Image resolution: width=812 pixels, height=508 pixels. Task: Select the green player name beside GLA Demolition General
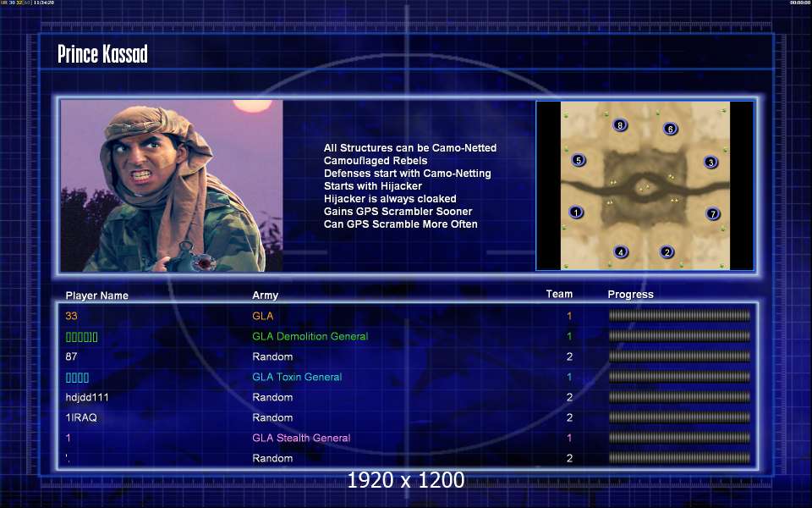point(82,337)
